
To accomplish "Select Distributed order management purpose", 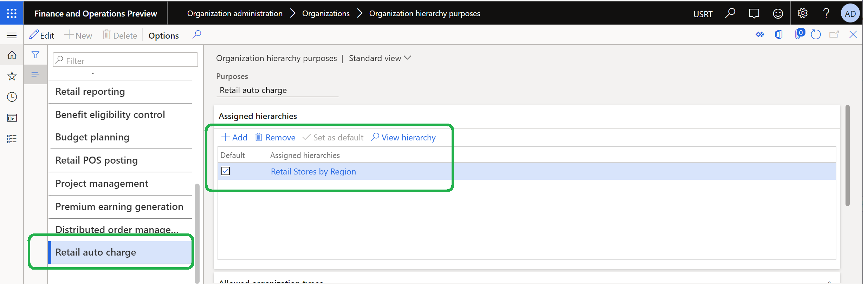I will click(120, 229).
